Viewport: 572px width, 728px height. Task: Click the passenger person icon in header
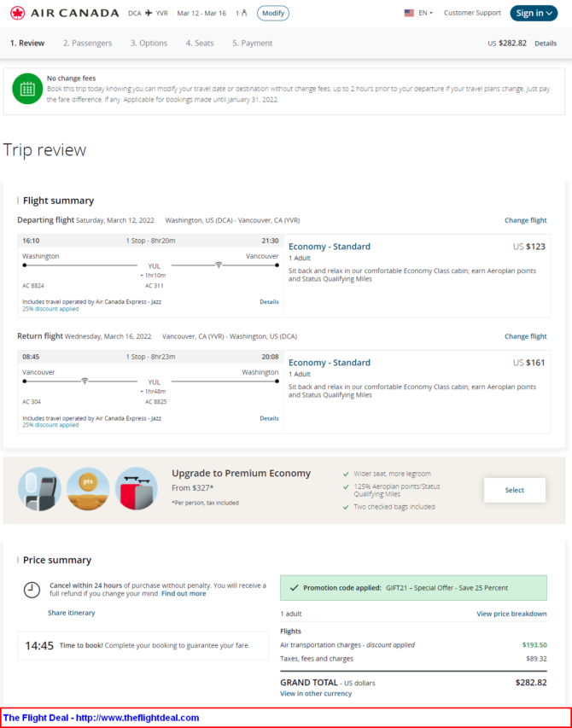click(x=244, y=13)
